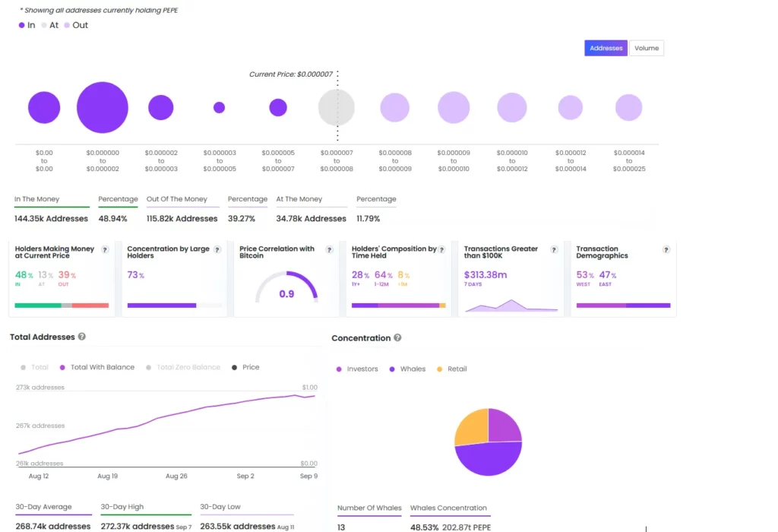Open help for Concentration by Large Holders

tap(217, 249)
